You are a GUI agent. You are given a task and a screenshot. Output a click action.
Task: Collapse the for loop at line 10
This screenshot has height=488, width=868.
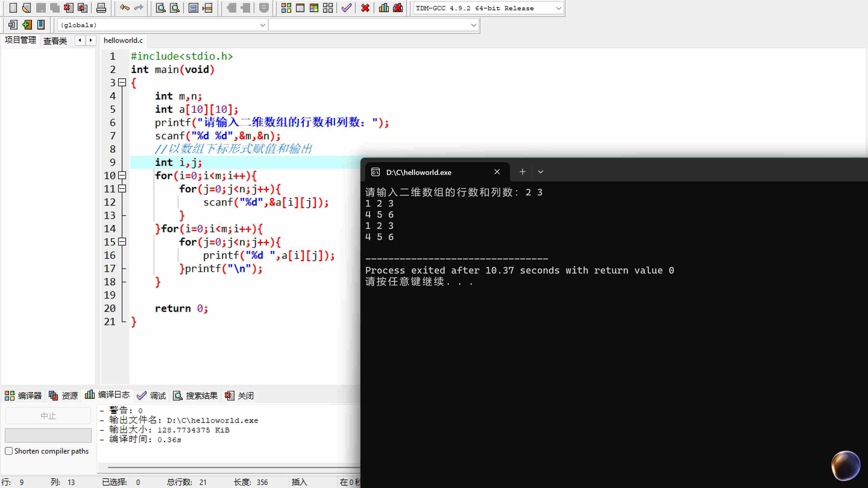pyautogui.click(x=122, y=175)
